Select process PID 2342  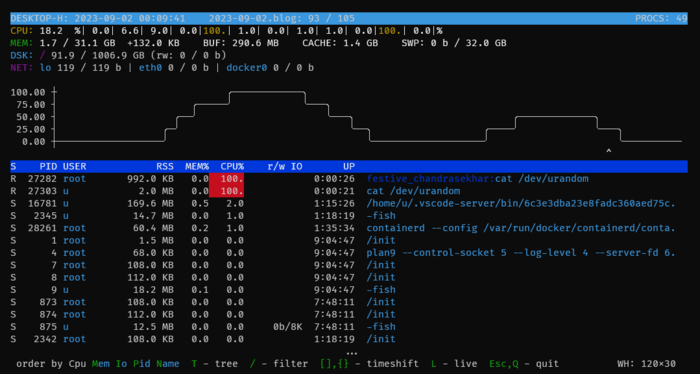45,339
